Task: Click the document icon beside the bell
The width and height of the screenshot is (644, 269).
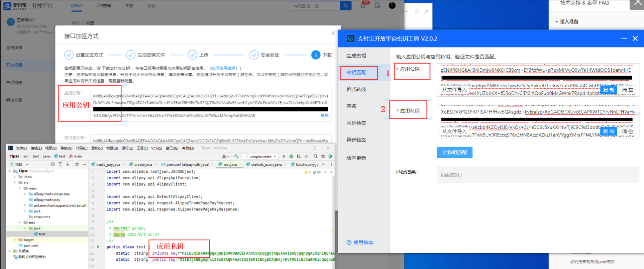Action: click(x=377, y=6)
